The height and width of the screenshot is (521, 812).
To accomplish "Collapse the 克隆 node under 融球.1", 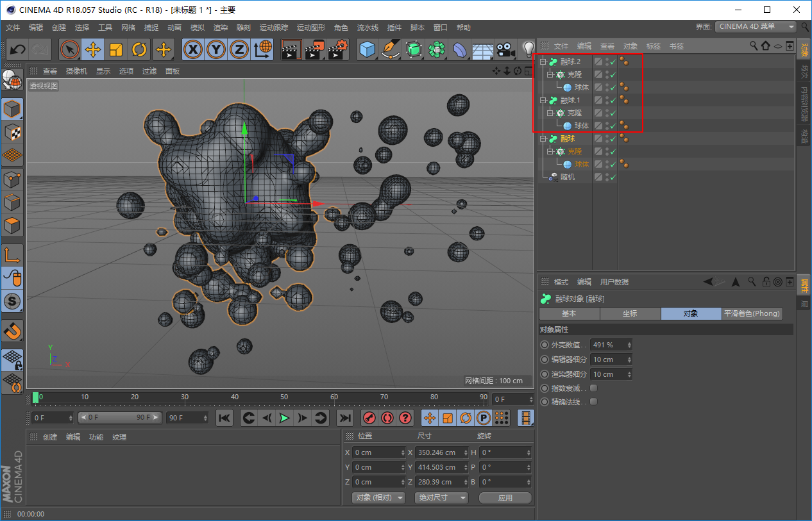I will click(x=550, y=113).
